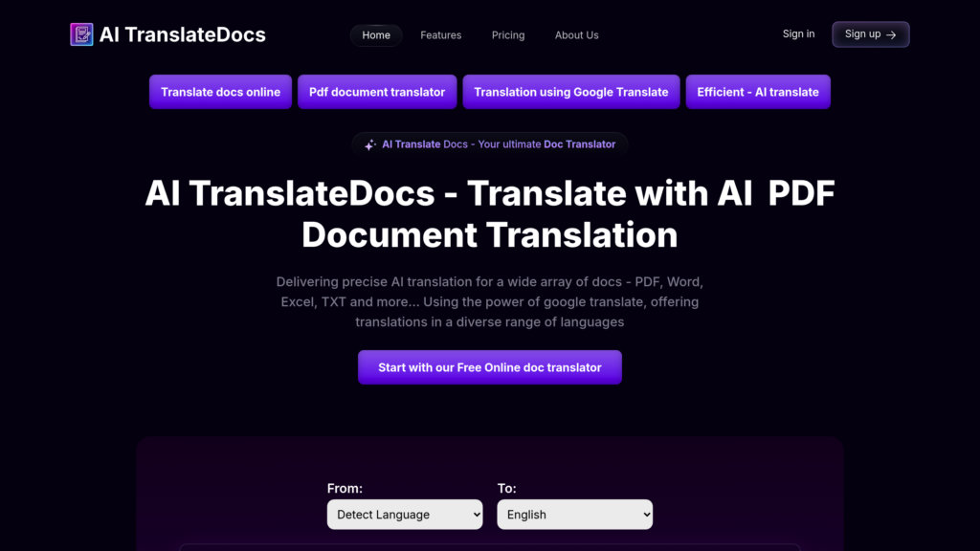Open the To language dropdown

tap(575, 514)
